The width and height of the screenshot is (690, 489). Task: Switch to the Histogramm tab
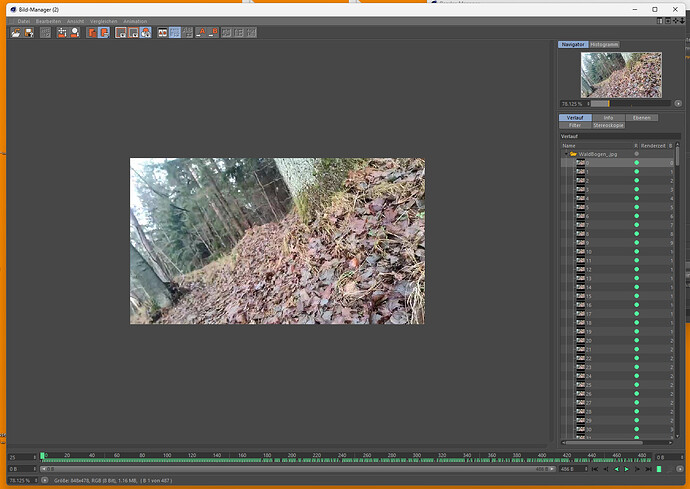coord(604,44)
